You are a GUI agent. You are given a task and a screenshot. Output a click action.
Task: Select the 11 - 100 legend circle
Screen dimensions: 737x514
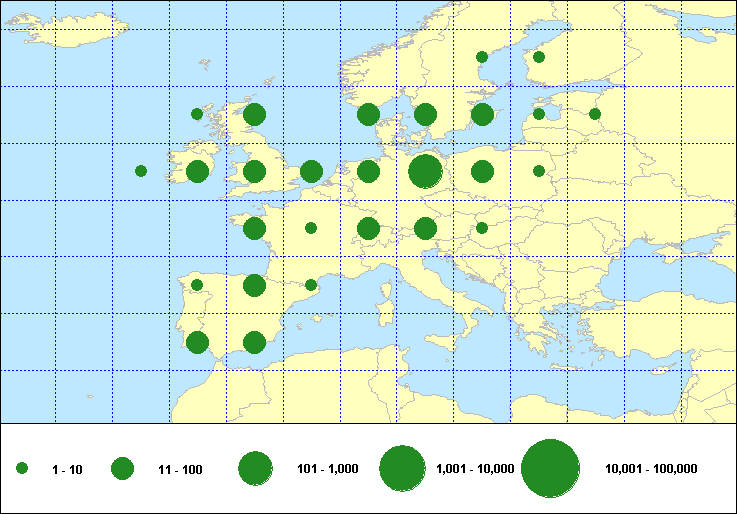click(x=123, y=468)
